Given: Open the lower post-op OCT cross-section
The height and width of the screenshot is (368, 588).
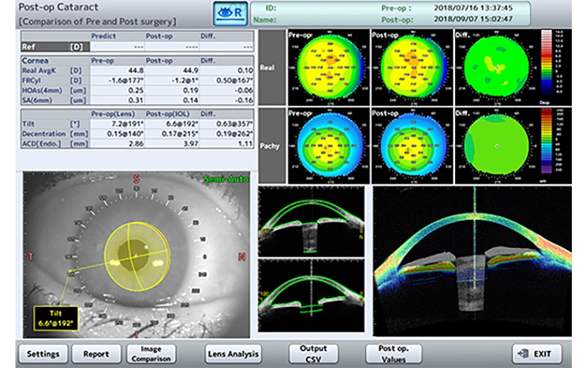Looking at the screenshot, I should click(311, 295).
